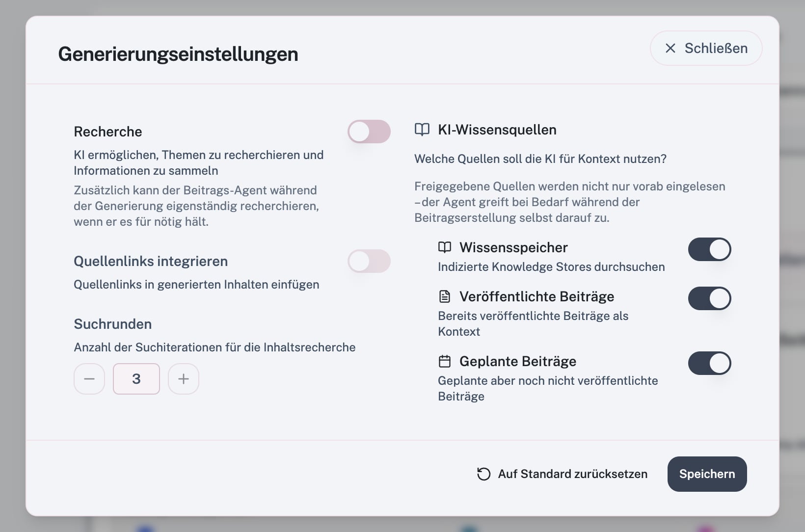805x532 pixels.
Task: Toggle Quellenlinks integrieren switch
Action: (x=369, y=261)
